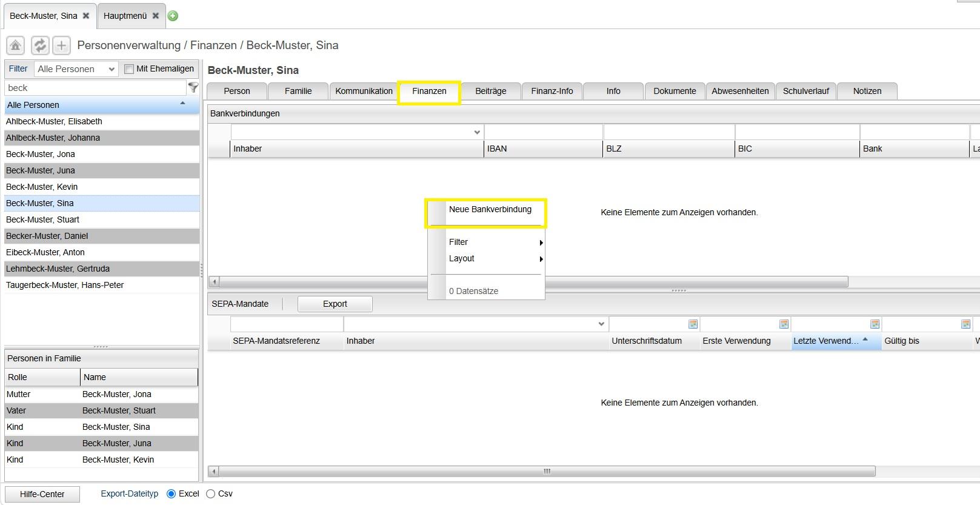980x505 pixels.
Task: Open the Inhaber filter dropdown in Bankverbindungen
Action: pos(477,132)
